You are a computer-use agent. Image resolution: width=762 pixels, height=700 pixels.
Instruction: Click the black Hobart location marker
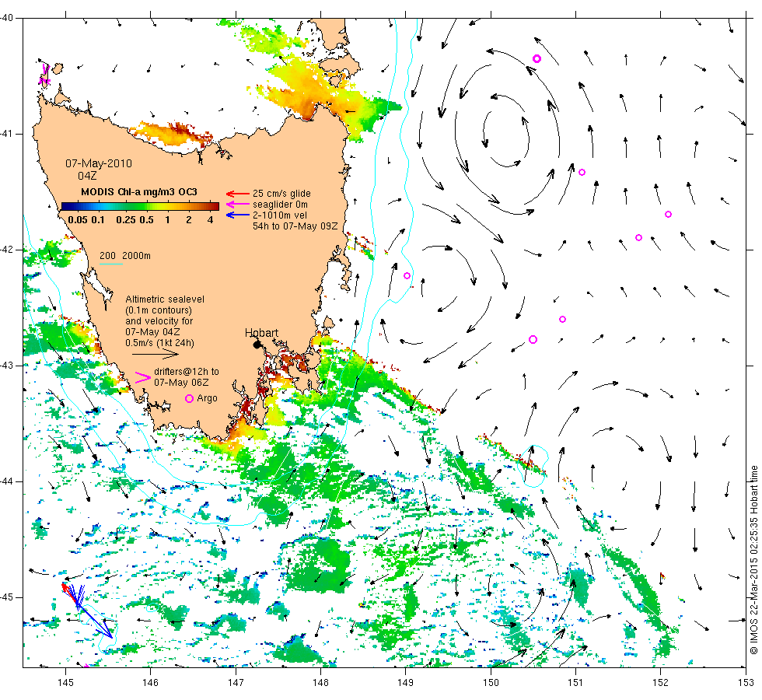257,344
